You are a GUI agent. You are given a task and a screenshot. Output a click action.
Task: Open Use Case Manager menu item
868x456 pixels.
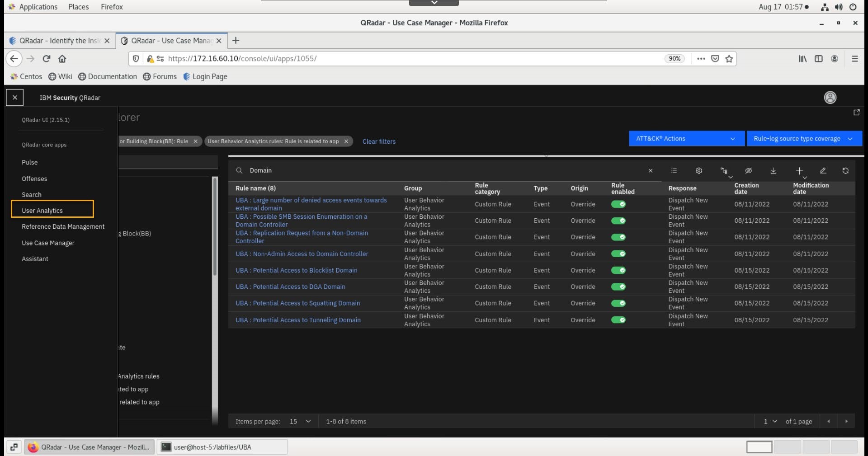tap(48, 243)
